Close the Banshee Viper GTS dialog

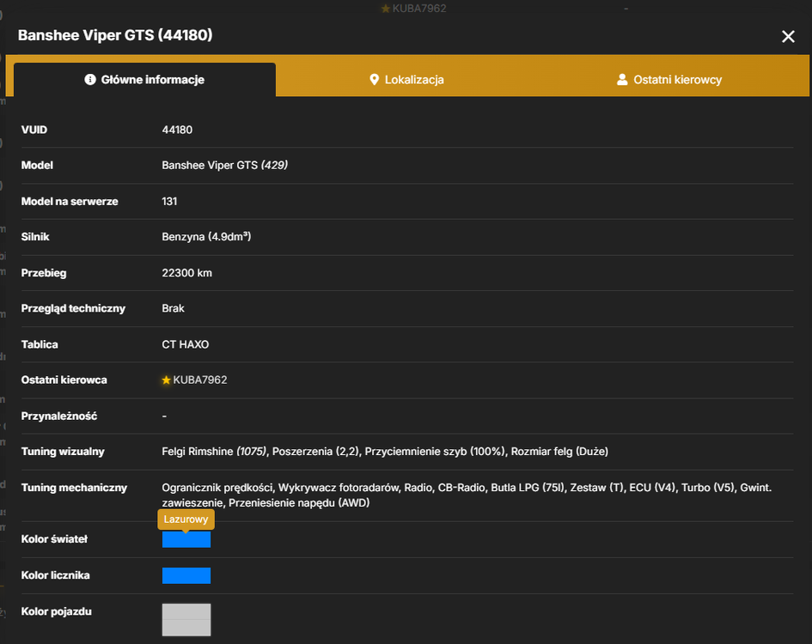coord(788,36)
